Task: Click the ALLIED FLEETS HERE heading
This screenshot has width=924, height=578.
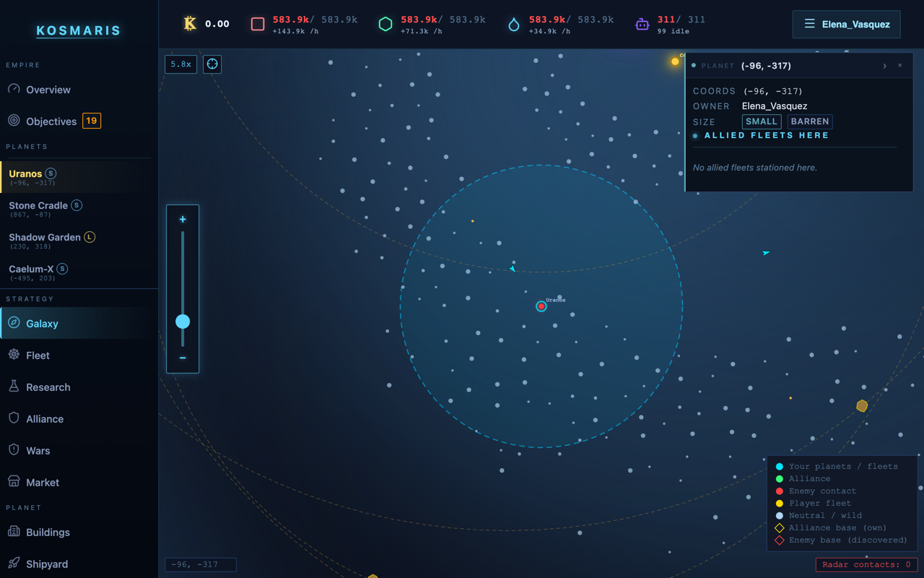Action: tap(767, 135)
